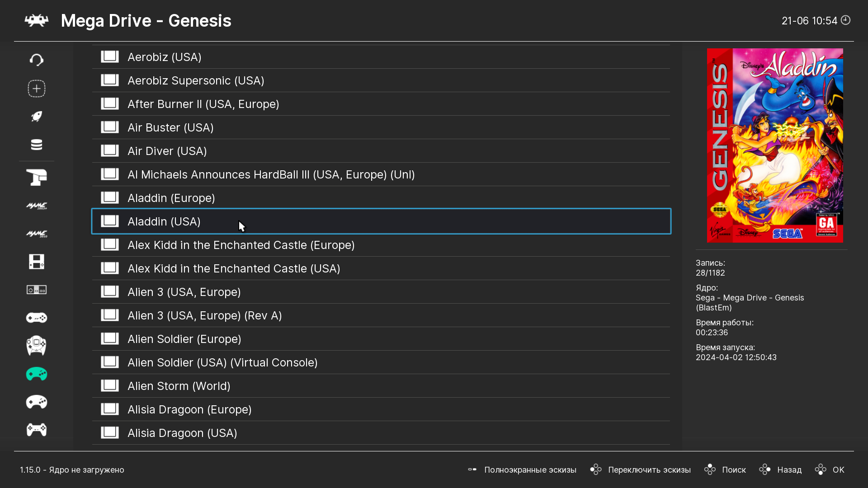Select Alien Soldier (USA) (Virtual Console)

(381, 362)
